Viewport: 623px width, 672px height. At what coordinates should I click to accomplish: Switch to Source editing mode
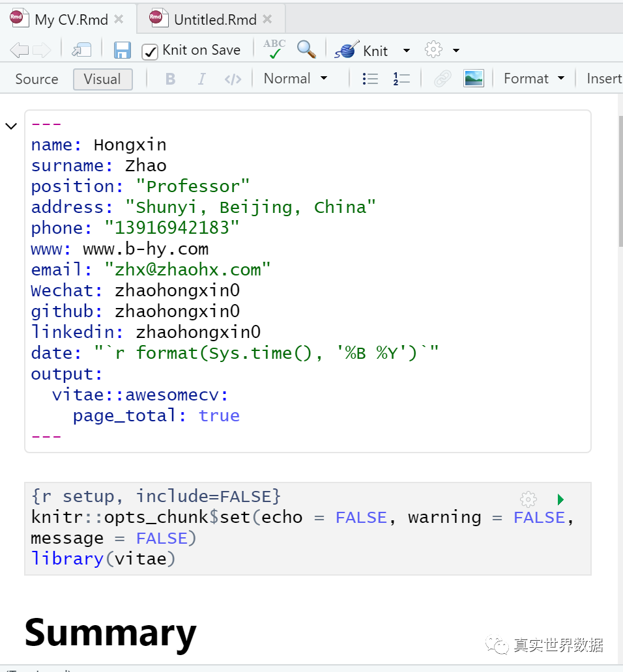[36, 79]
